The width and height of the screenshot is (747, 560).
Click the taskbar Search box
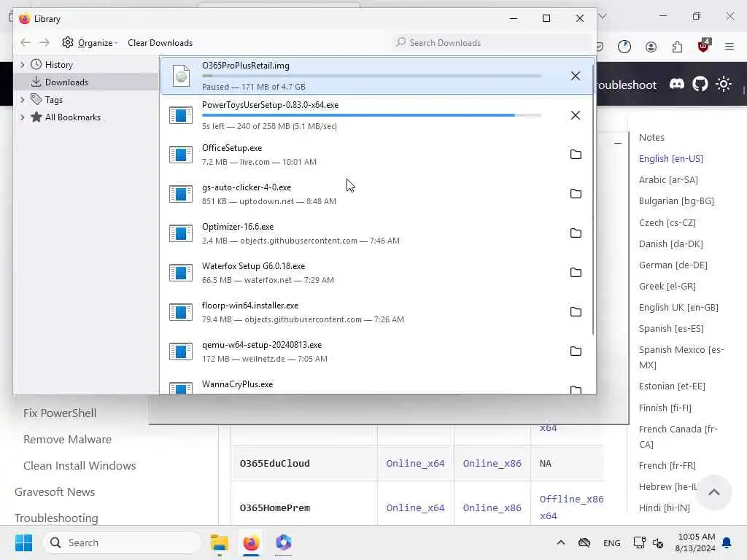(122, 542)
